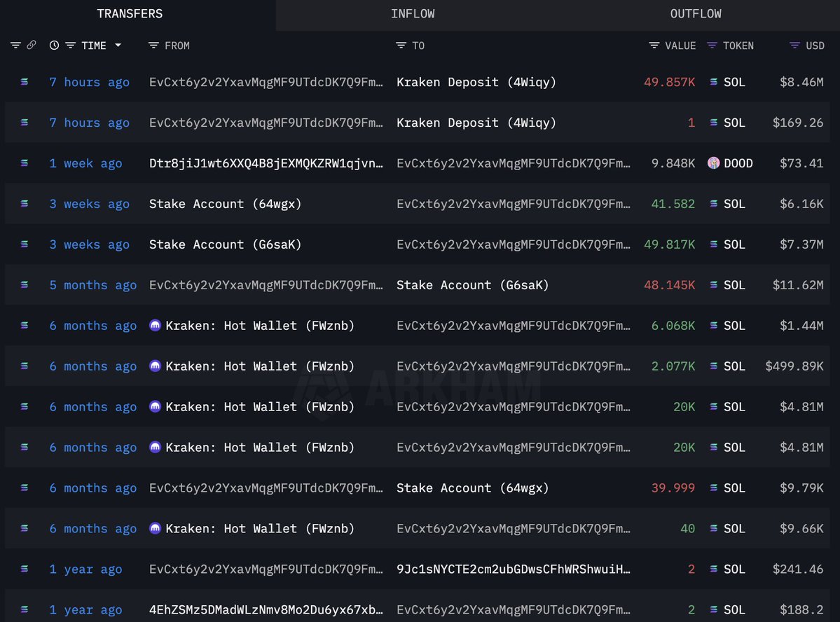This screenshot has height=622, width=840.
Task: Expand the TIME sort dropdown arrow
Action: [118, 46]
